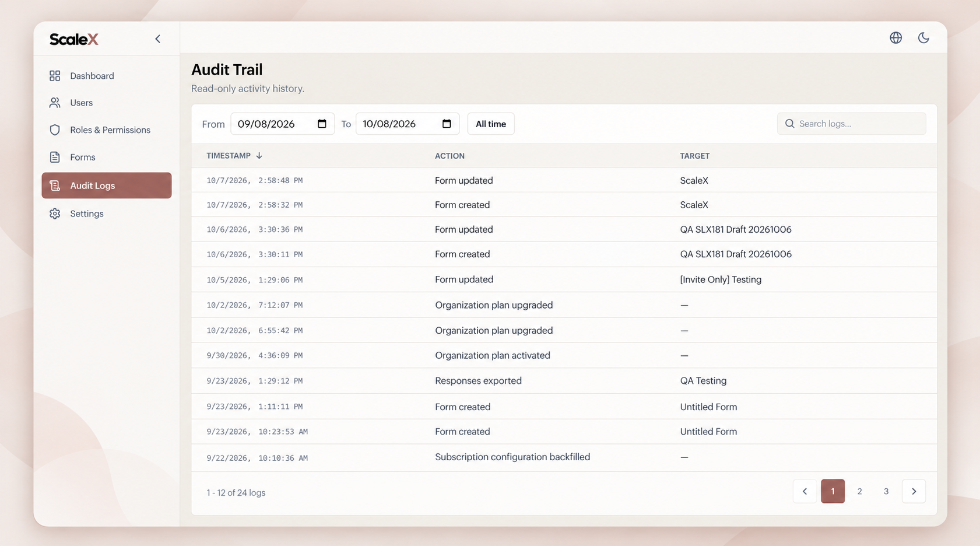Click the search magnifier icon
This screenshot has height=546, width=980.
(789, 124)
